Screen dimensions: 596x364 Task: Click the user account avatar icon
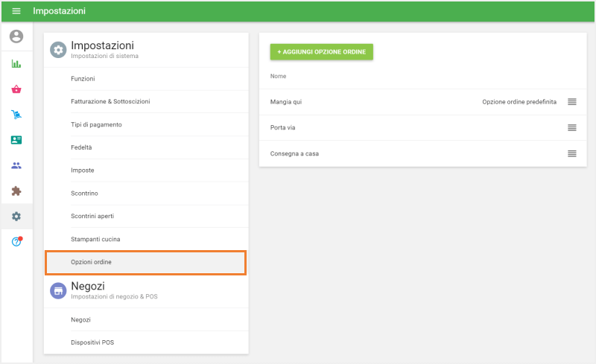click(16, 36)
